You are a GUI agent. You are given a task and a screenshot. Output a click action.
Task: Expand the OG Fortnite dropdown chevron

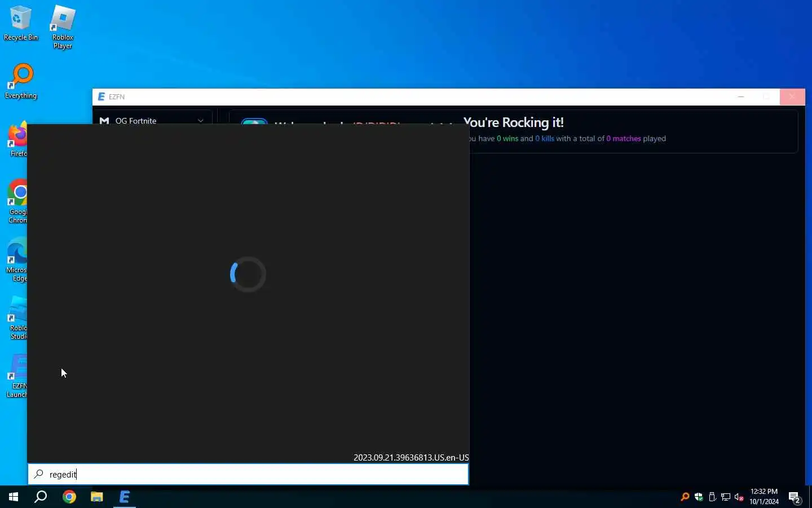(x=201, y=121)
